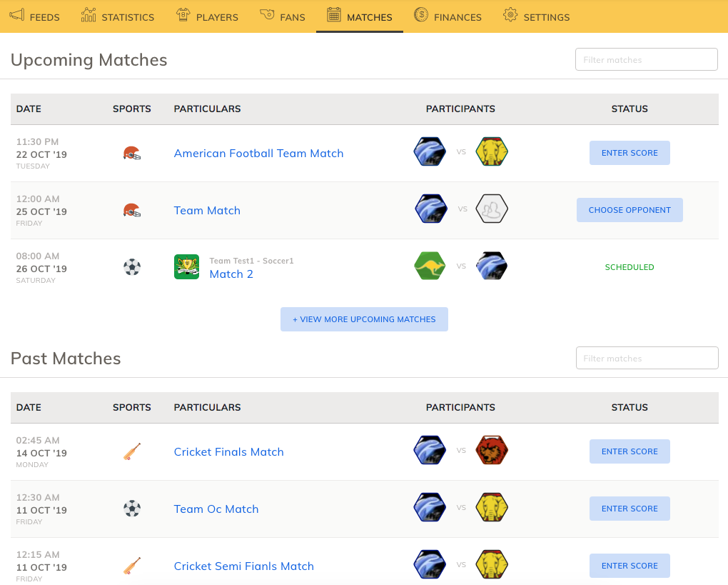Click blue team logo in the 25 OCT Team Match row
Screen dimensions: 728x585
coord(431,209)
